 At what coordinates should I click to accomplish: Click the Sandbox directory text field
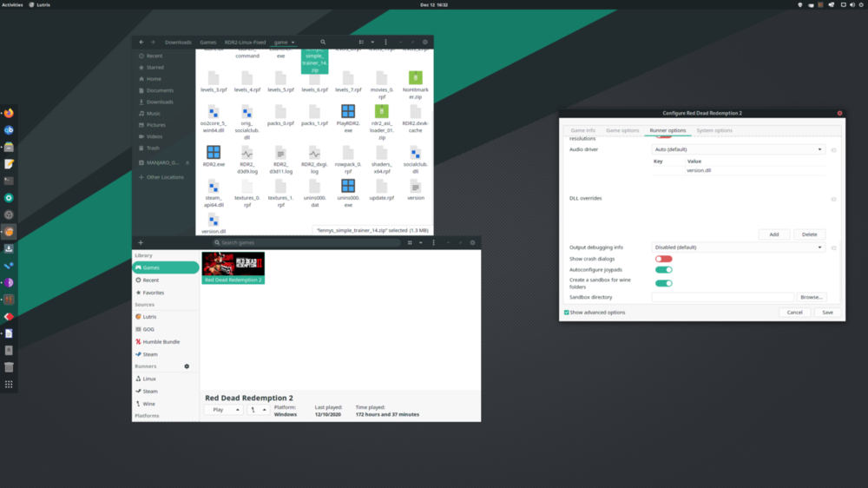(722, 297)
